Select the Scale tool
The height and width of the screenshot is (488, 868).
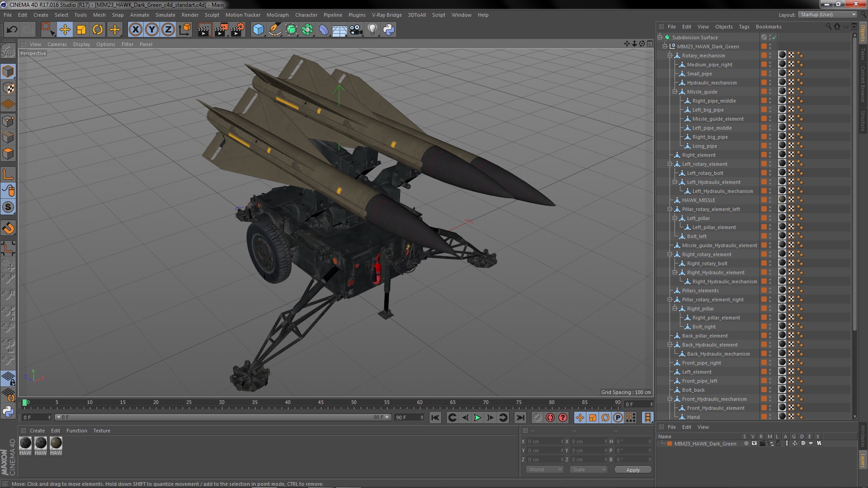tap(81, 30)
